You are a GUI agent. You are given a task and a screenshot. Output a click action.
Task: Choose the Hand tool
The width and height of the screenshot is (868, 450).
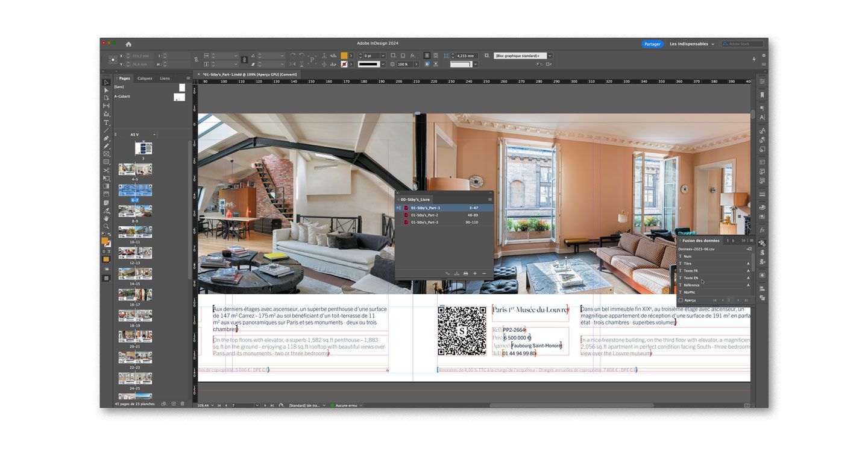[x=106, y=219]
